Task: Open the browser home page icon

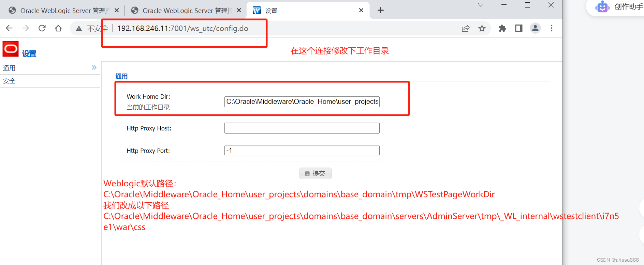Action: click(x=58, y=28)
